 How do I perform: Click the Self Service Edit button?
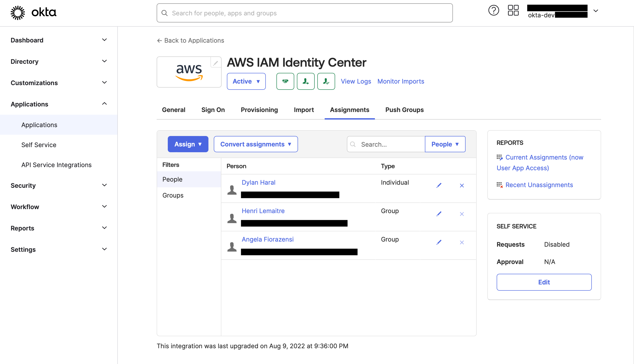click(544, 282)
